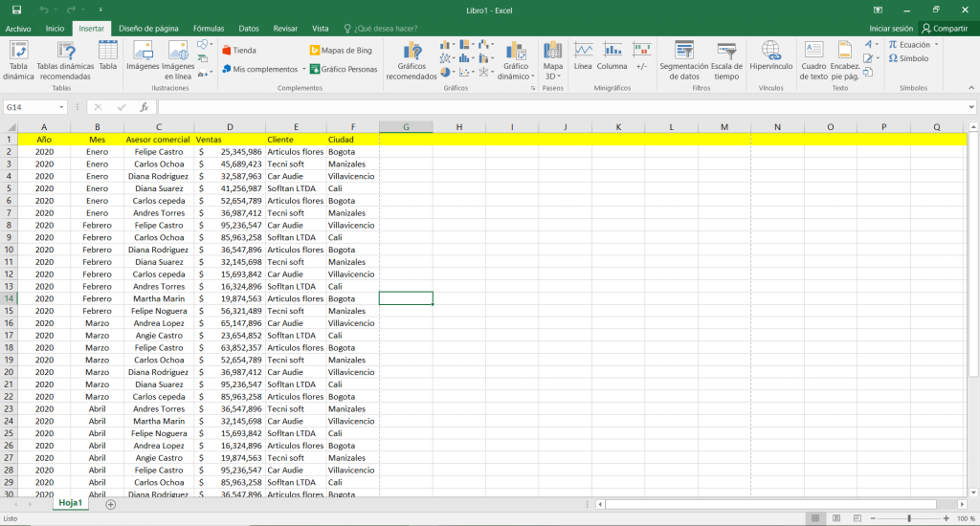Zoom out with the minus button
Screen dimensions: 980x526
click(x=873, y=518)
